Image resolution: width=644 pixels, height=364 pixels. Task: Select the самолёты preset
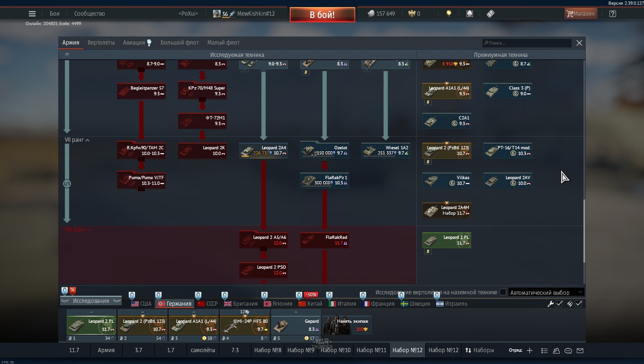(203, 350)
